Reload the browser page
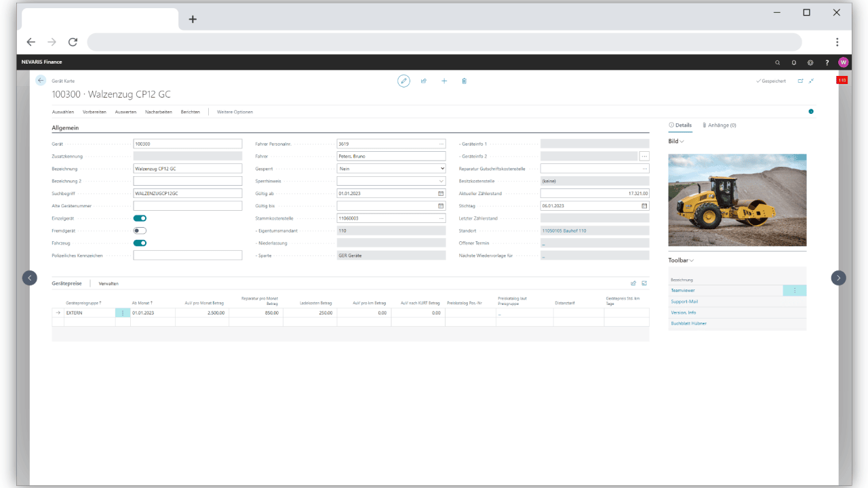The width and height of the screenshot is (868, 488). click(x=73, y=42)
